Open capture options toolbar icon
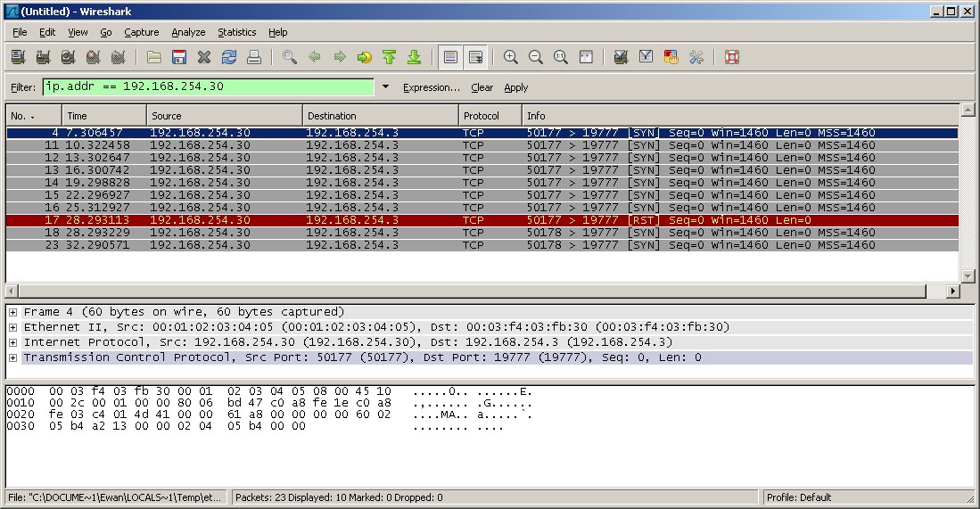The height and width of the screenshot is (509, 980). [43, 57]
